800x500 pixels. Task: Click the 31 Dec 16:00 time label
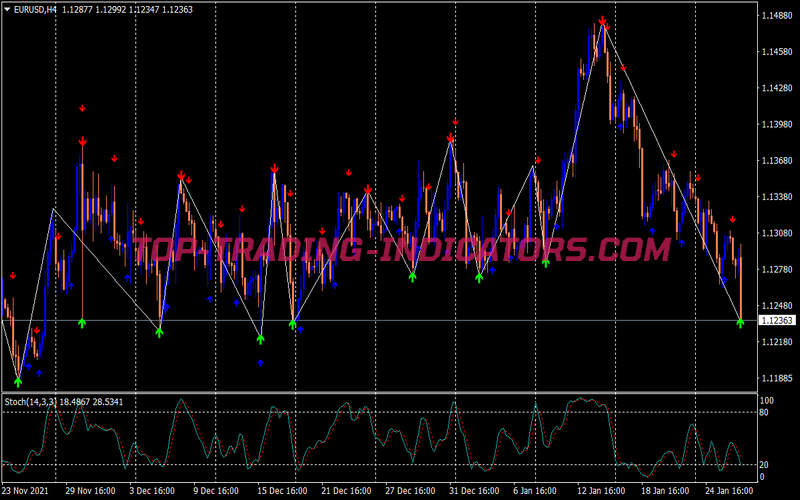(x=474, y=491)
